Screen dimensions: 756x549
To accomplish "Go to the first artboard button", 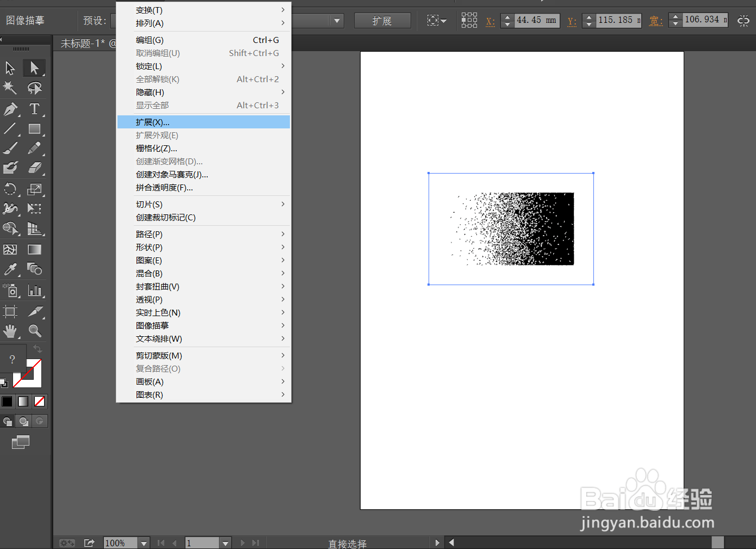I will point(161,542).
